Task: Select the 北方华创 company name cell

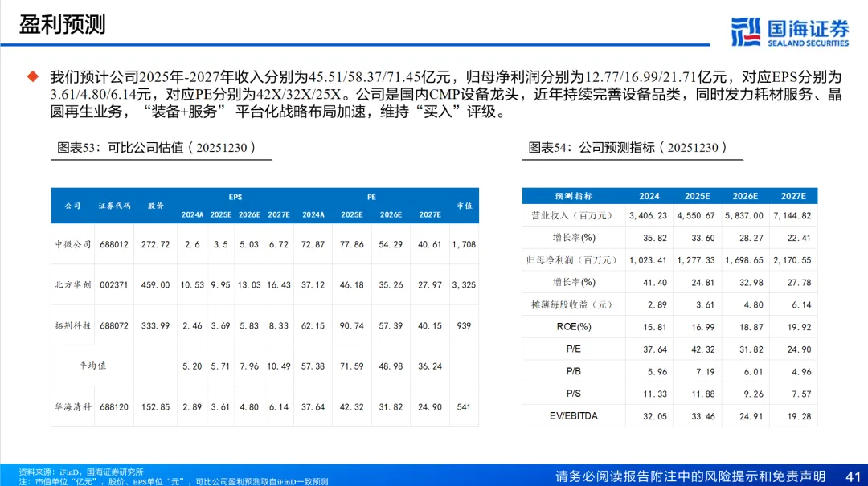Action: pos(72,284)
